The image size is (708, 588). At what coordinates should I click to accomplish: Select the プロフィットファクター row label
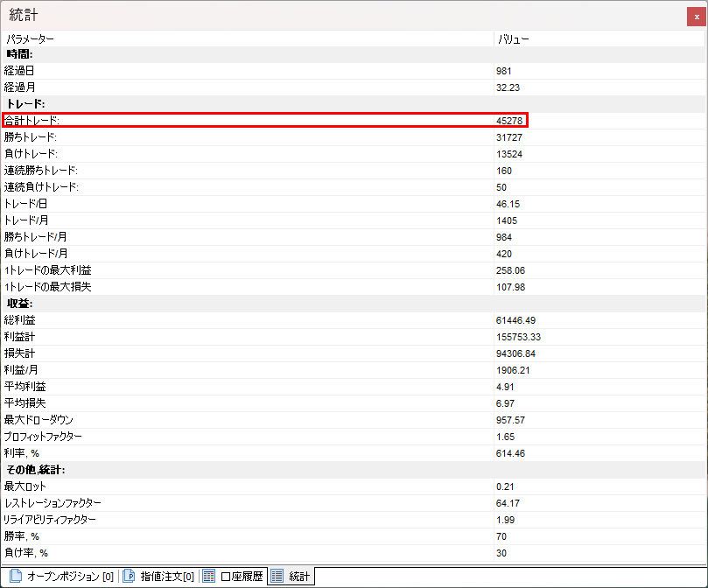(x=43, y=437)
